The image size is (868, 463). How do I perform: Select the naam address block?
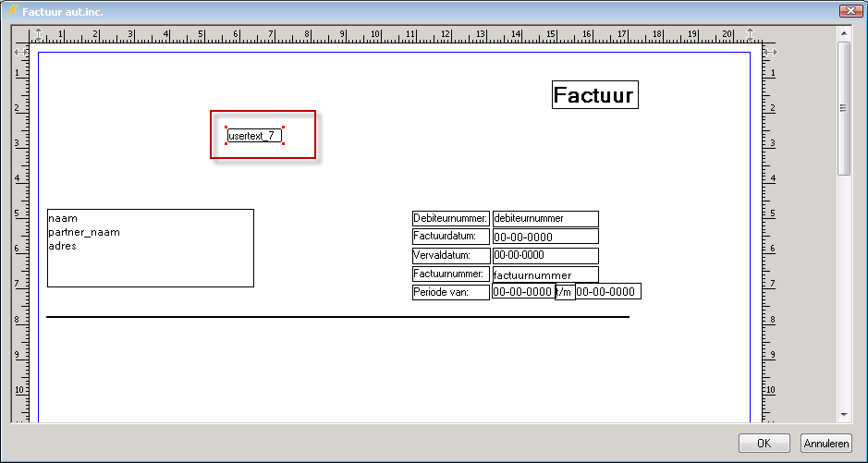click(x=150, y=248)
